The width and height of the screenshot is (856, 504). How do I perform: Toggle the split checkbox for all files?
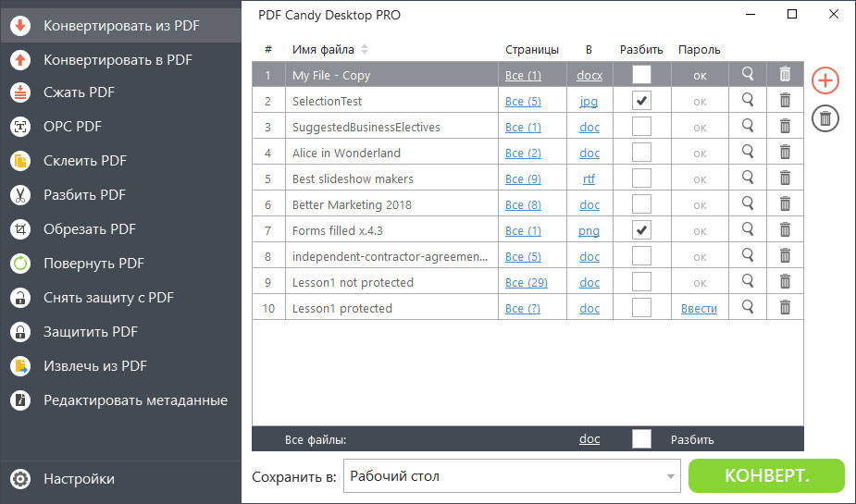[x=641, y=439]
